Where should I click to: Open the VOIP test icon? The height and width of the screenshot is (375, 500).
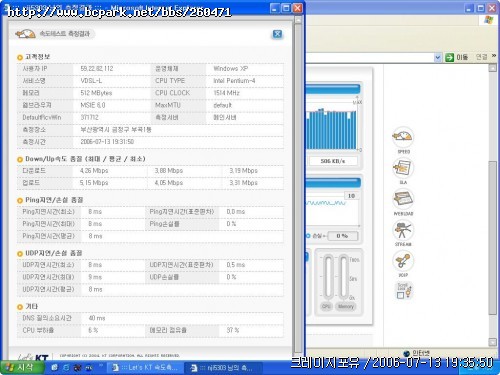pos(403,261)
